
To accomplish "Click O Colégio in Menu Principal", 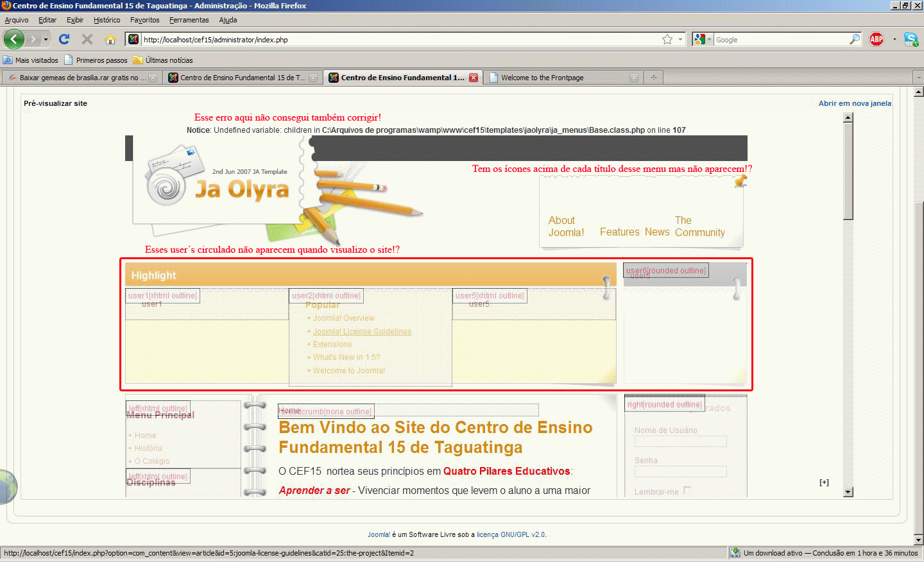I will 152,461.
